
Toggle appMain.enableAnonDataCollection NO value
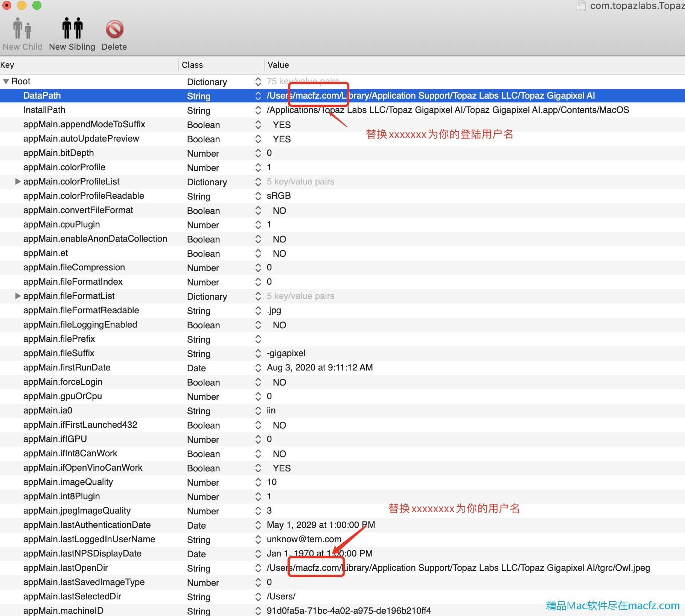pyautogui.click(x=279, y=239)
